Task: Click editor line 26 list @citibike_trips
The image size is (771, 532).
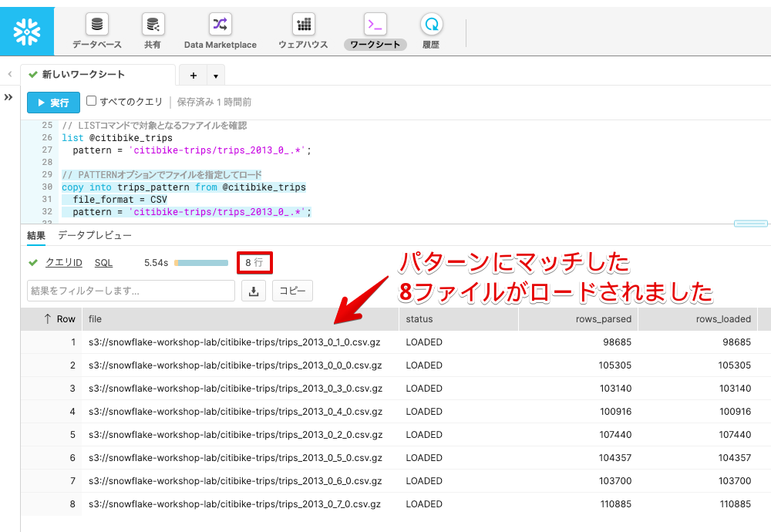Action: coord(117,138)
